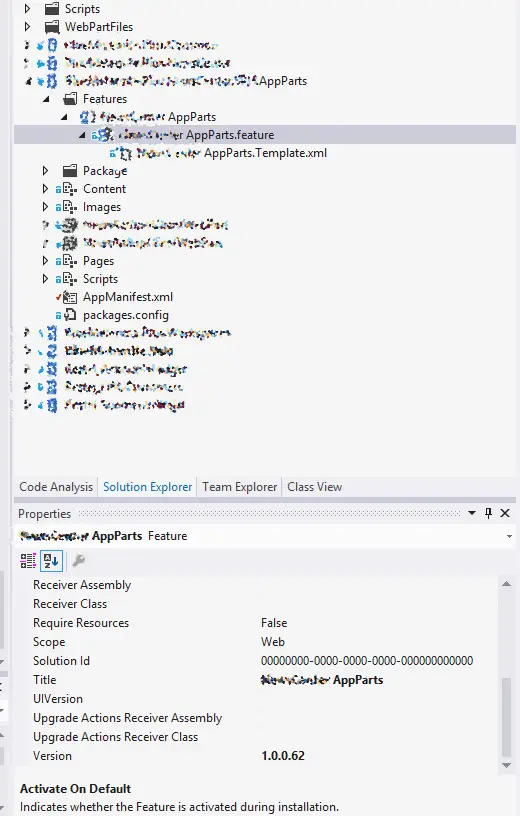Click the Package folder icon
The height and width of the screenshot is (816, 520).
click(x=70, y=171)
